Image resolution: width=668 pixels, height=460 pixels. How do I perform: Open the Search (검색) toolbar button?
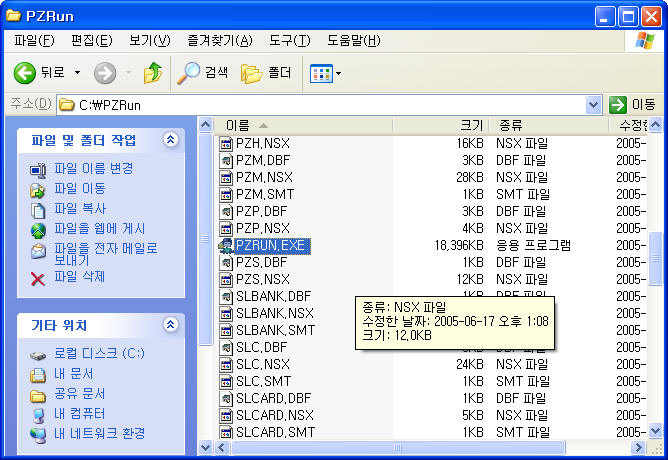point(202,73)
